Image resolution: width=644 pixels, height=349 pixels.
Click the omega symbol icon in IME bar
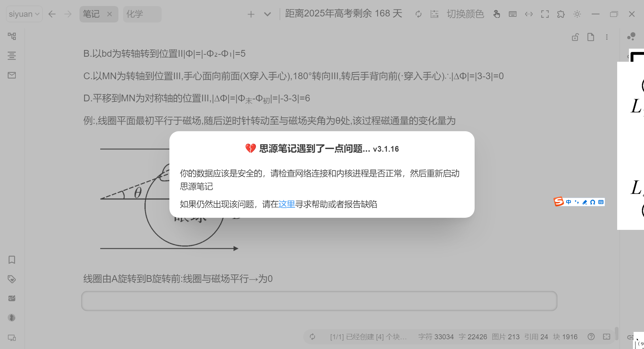click(x=593, y=202)
